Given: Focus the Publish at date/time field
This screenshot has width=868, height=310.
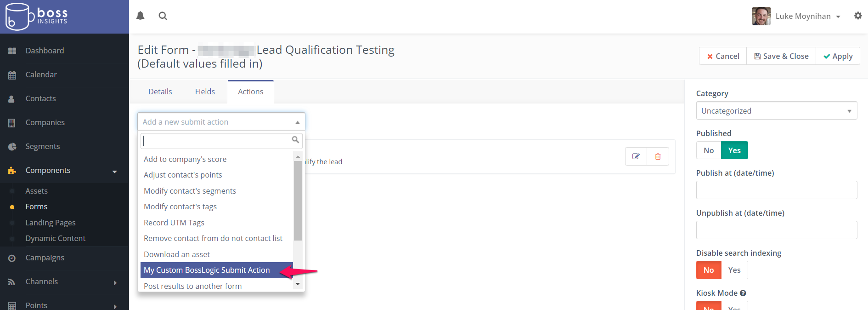Looking at the screenshot, I should pos(776,190).
